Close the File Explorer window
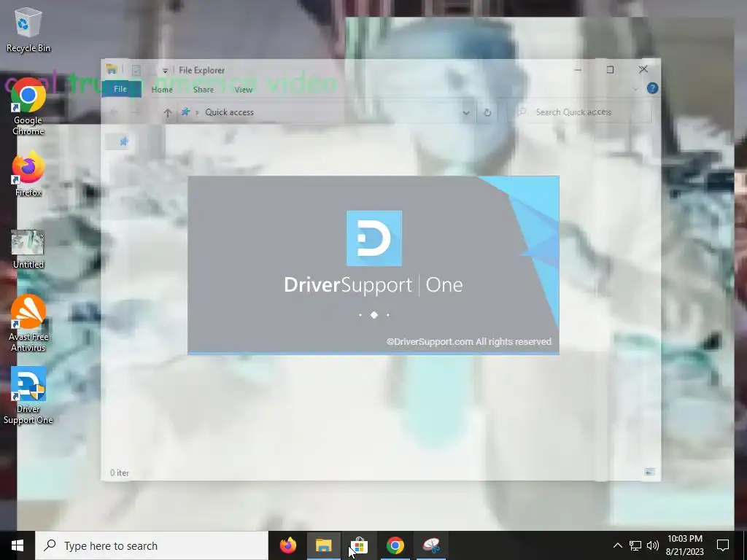The image size is (747, 560). click(643, 69)
